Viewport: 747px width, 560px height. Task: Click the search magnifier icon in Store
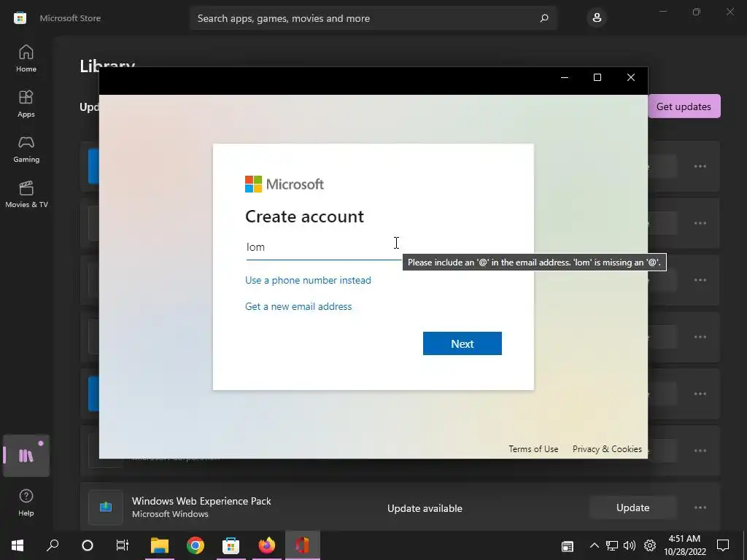544,18
